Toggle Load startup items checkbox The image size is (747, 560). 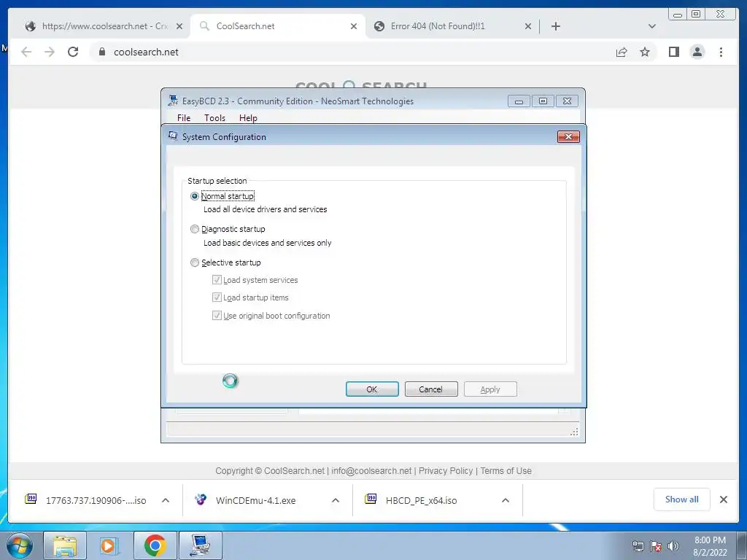[217, 297]
